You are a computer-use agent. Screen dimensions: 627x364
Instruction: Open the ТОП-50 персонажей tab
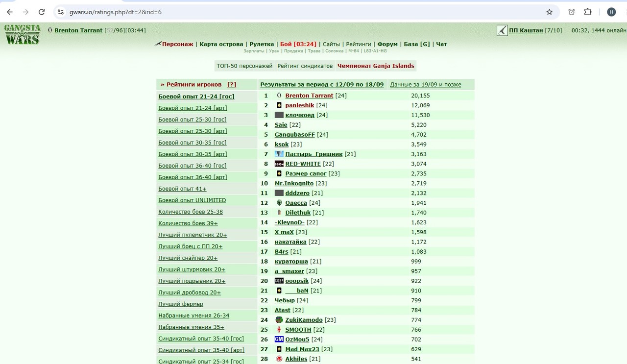(244, 66)
